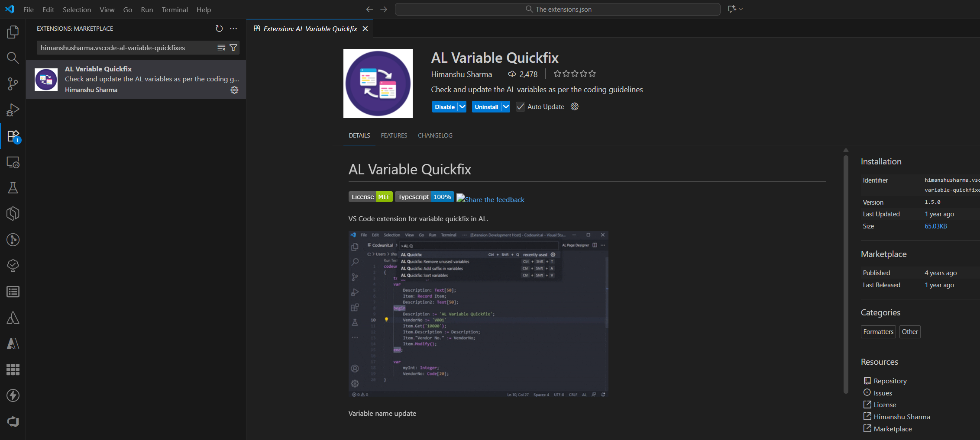Open the Edit menu
The image size is (980, 440).
(48, 10)
